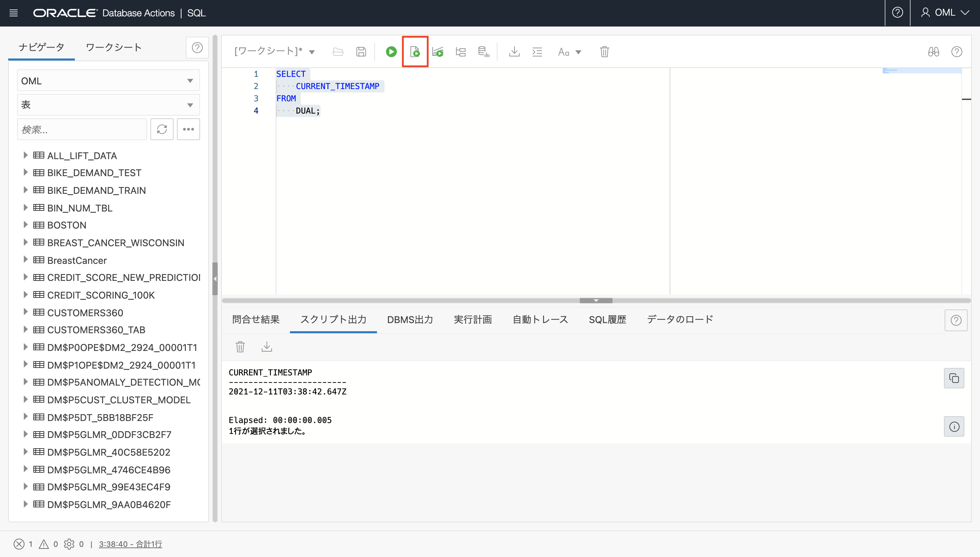Switch to the 問合せ結果 tab
The width and height of the screenshot is (980, 557).
[x=256, y=319]
